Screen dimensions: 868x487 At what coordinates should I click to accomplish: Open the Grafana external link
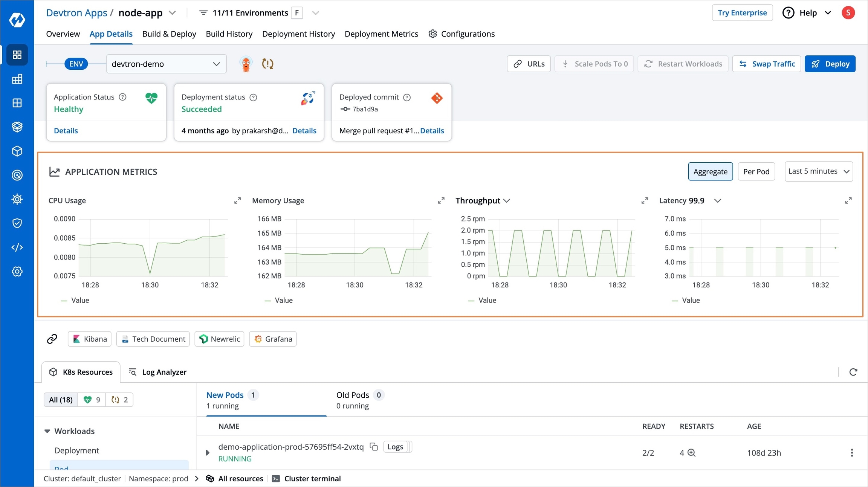pyautogui.click(x=273, y=339)
